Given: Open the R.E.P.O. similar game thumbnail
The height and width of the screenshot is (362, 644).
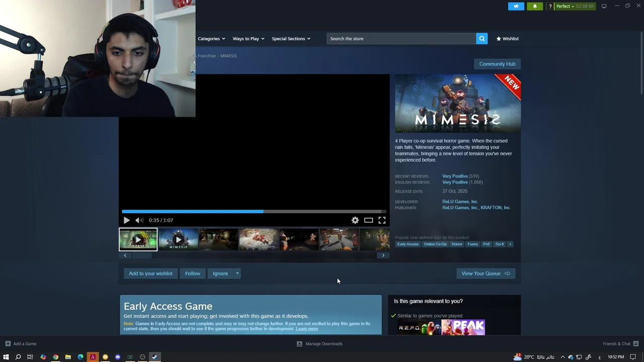Looking at the screenshot, I should tap(418, 327).
